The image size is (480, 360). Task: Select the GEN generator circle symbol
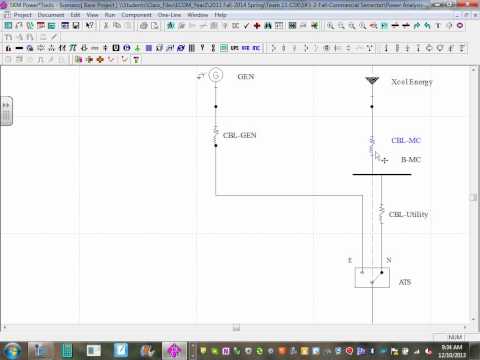216,75
